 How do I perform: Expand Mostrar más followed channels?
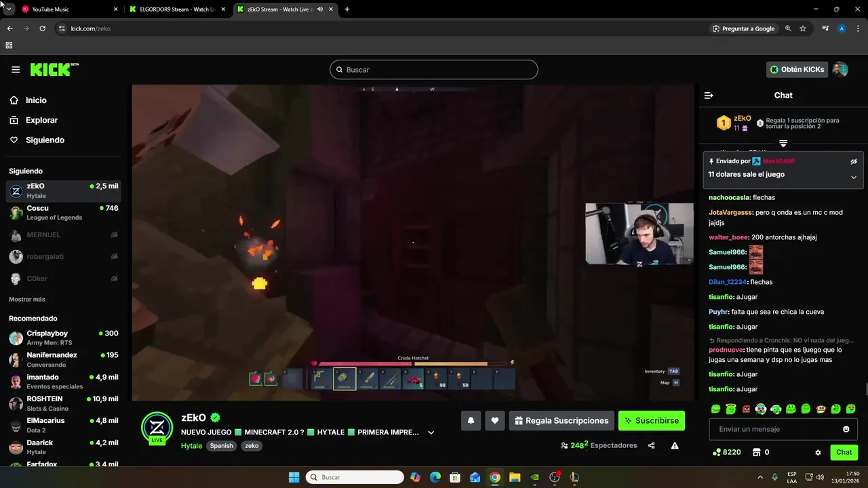click(x=27, y=299)
